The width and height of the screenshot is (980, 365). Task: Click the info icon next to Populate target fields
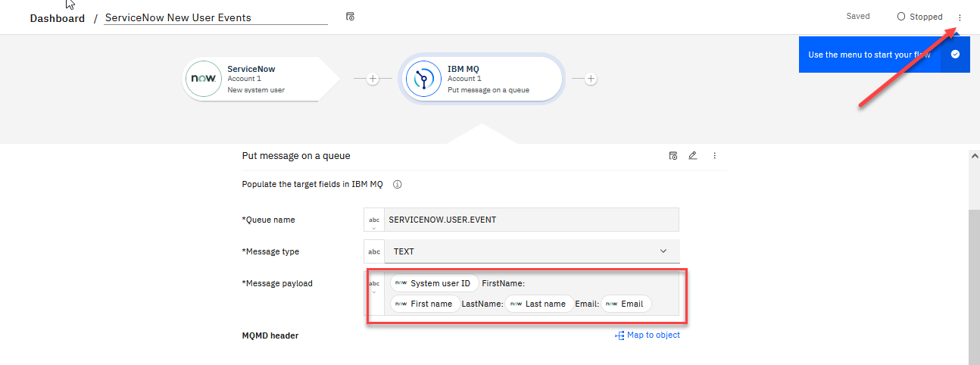tap(397, 184)
